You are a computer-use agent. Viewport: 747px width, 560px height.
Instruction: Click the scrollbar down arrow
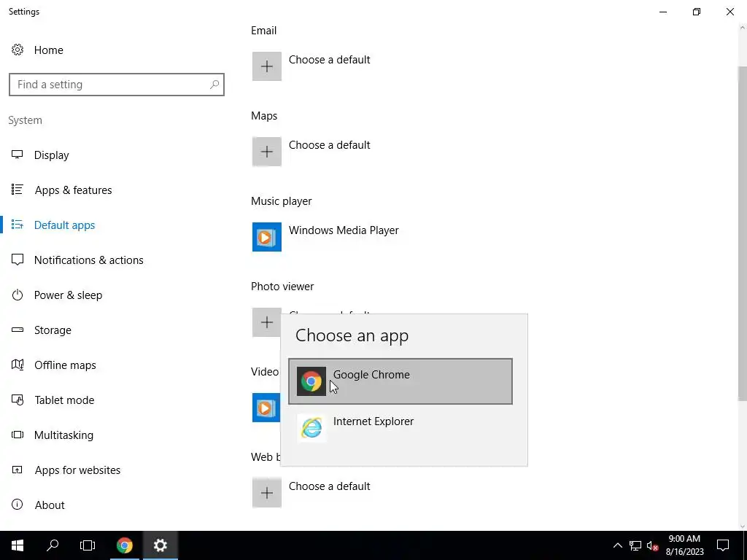coord(742,526)
